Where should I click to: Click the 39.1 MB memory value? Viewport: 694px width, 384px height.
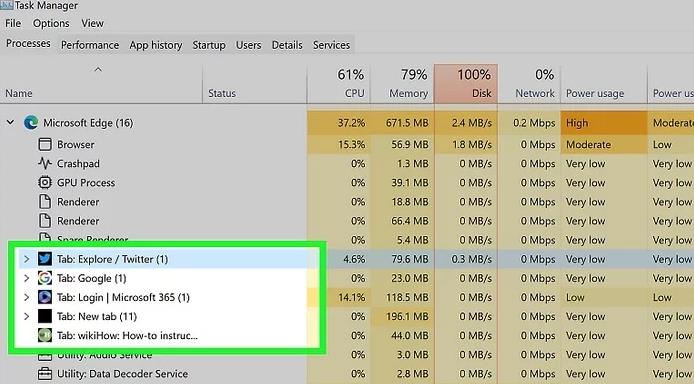[x=409, y=182]
